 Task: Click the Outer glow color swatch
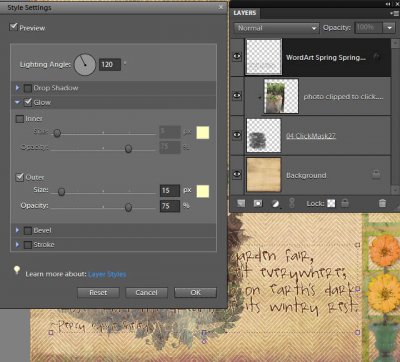tap(203, 191)
